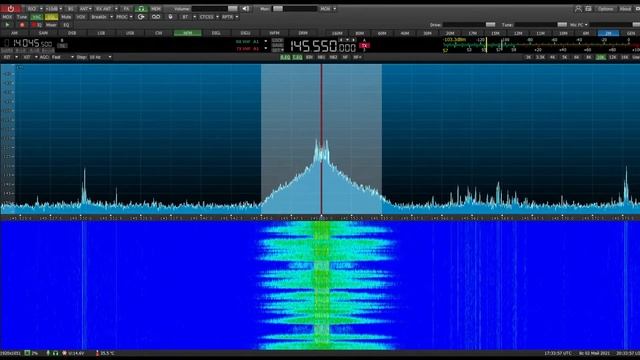Toggle the Mute button
The width and height of the screenshot is (640, 360).
tap(66, 17)
